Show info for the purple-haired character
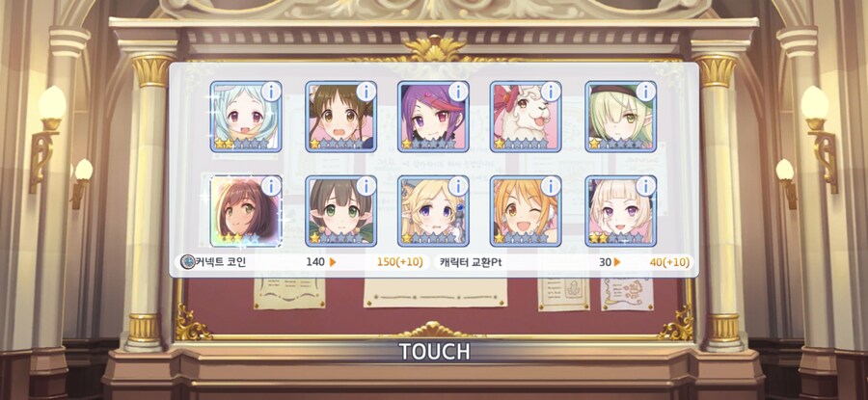868x400 pixels. click(x=458, y=92)
